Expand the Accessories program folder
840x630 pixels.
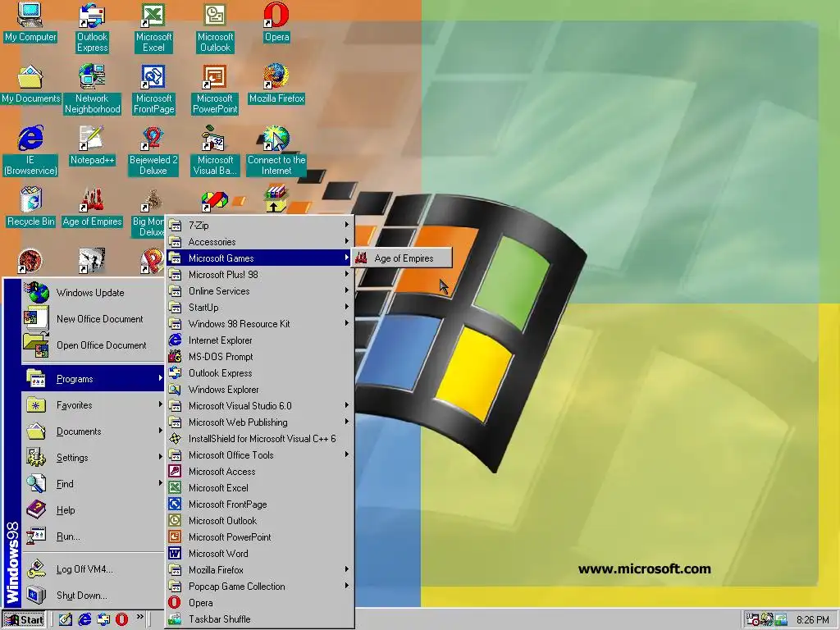tap(260, 242)
